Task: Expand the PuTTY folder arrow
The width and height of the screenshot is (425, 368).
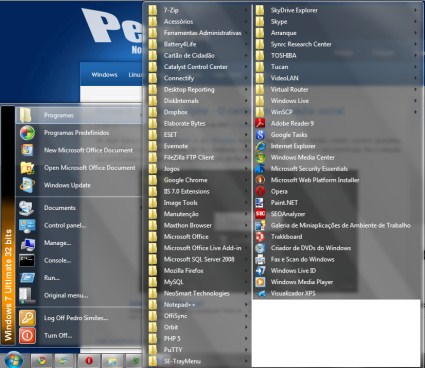Action: [247, 350]
